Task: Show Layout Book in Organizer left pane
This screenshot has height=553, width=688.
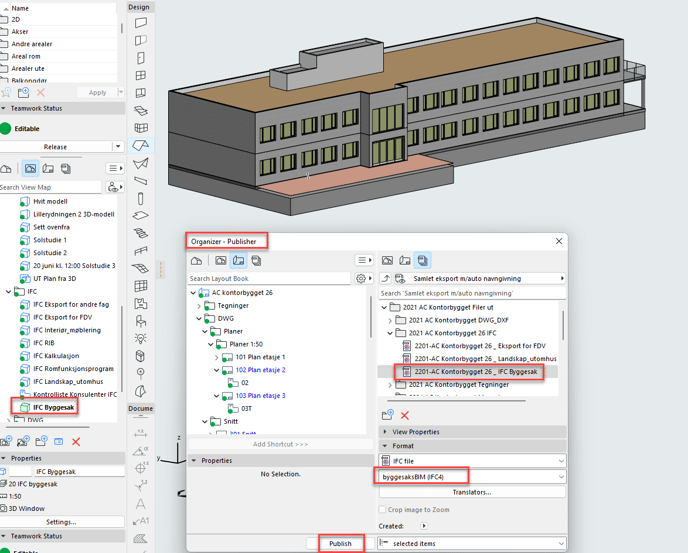Action: [x=239, y=261]
